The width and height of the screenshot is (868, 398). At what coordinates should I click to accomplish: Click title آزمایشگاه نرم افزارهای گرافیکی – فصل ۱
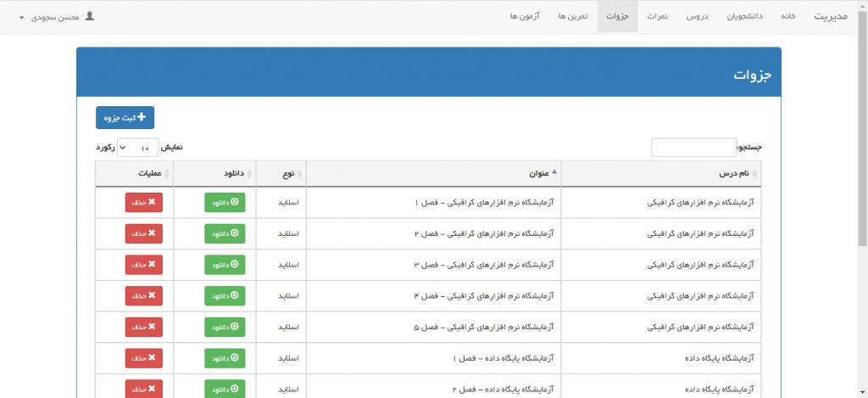pyautogui.click(x=484, y=202)
